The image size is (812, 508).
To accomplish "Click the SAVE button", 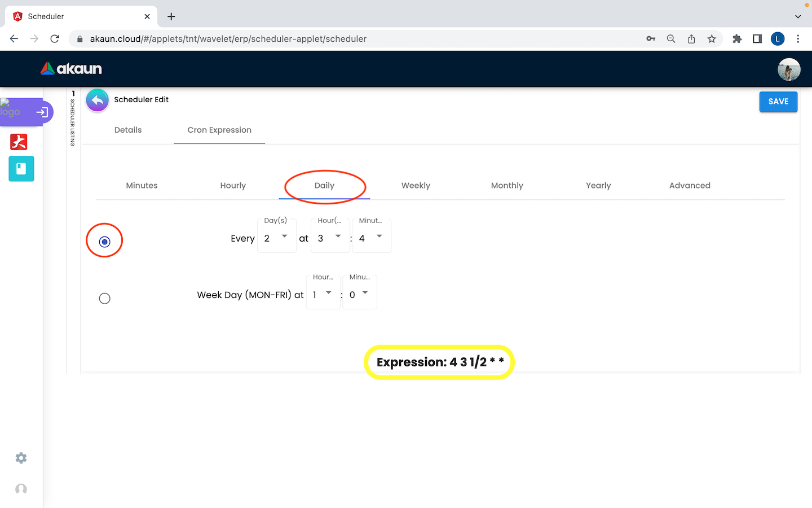I will (x=778, y=102).
